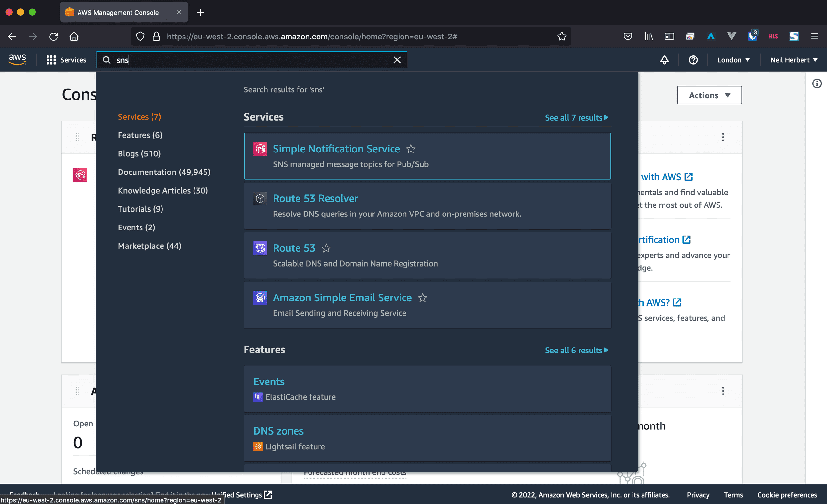This screenshot has width=827, height=504.
Task: Click the Route 53 Resolver icon
Action: coord(260,198)
